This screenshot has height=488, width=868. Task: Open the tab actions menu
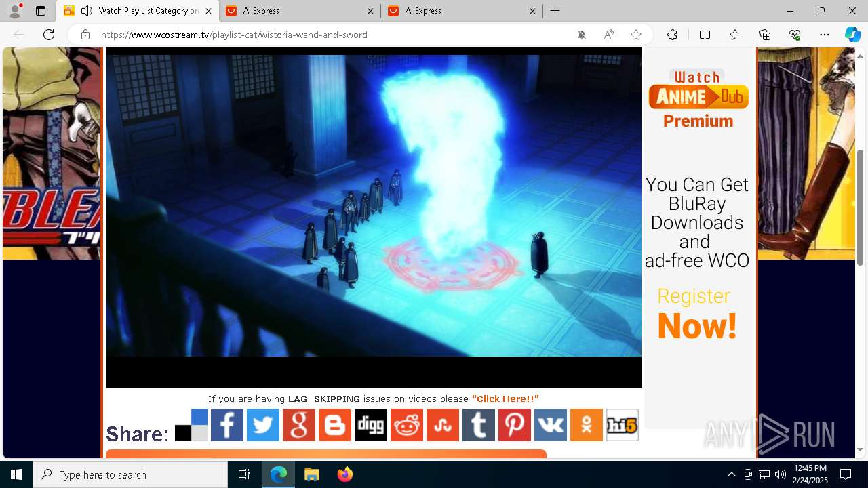pyautogui.click(x=41, y=11)
